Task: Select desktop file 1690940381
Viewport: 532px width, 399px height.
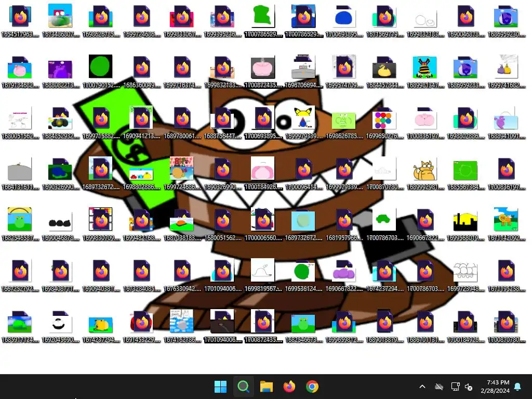Action: [x=101, y=275]
